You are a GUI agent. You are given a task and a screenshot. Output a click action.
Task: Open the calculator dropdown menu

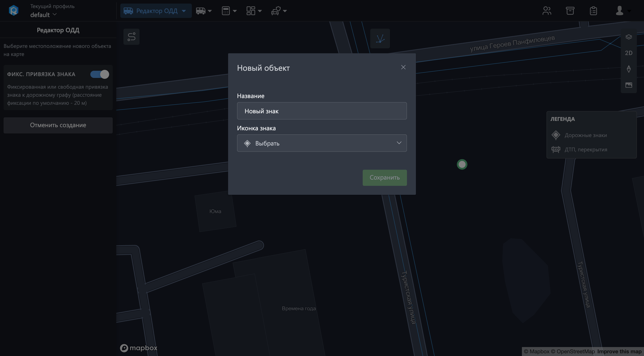tap(229, 11)
